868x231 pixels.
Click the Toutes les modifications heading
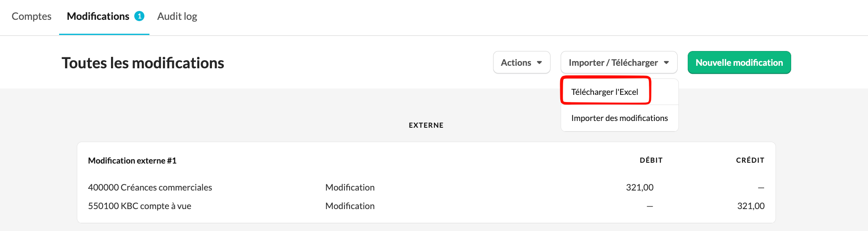pyautogui.click(x=143, y=63)
